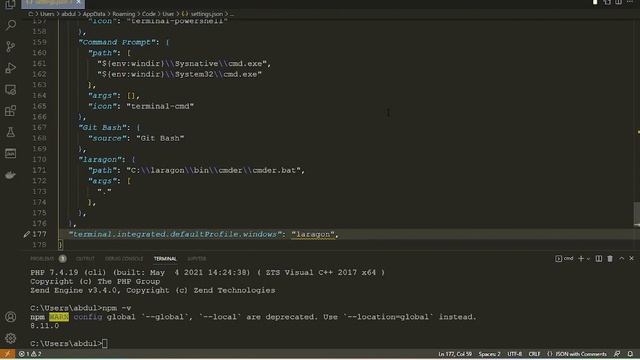Image resolution: width=640 pixels, height=360 pixels.
Task: Open the Source Control view
Action: click(11, 47)
